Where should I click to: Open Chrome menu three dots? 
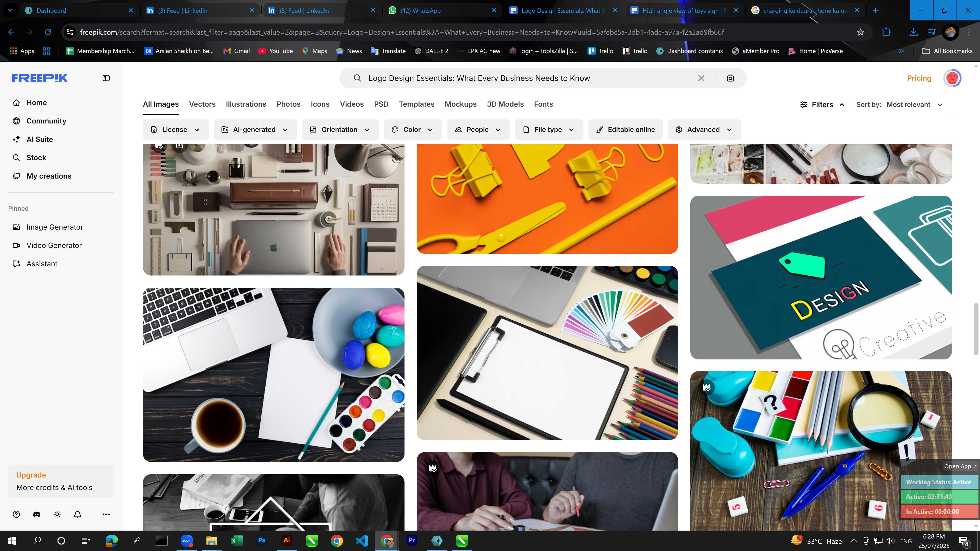969,32
